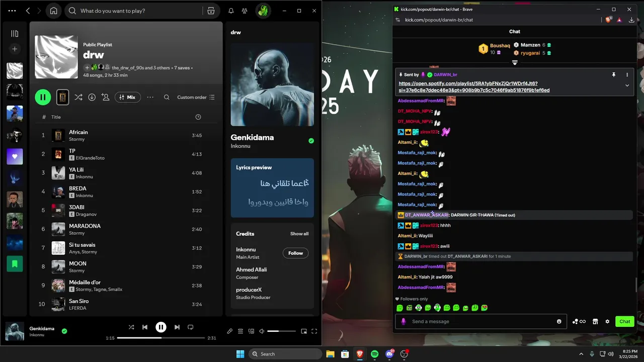
Task: Open chat settings gear icon
Action: click(x=607, y=321)
